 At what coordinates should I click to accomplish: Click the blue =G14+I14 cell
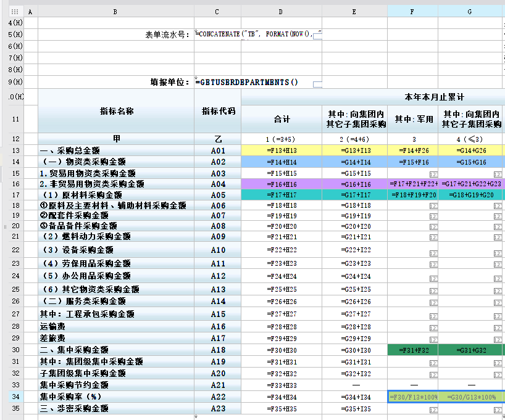click(x=354, y=162)
